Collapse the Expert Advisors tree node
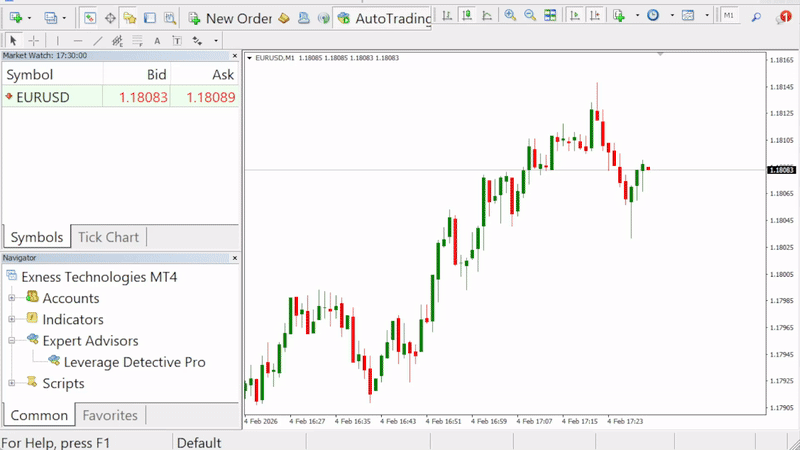This screenshot has height=450, width=800. click(x=12, y=340)
